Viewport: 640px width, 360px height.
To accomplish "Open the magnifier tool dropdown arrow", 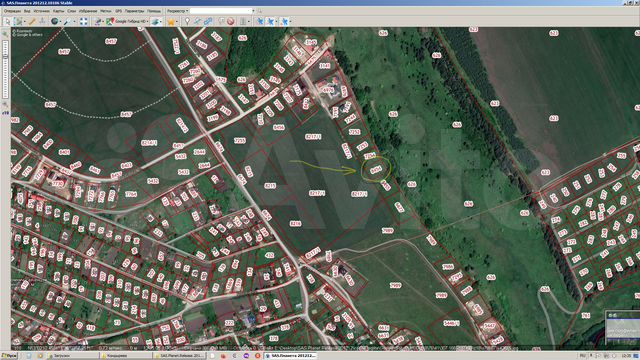I will pyautogui.click(x=74, y=21).
